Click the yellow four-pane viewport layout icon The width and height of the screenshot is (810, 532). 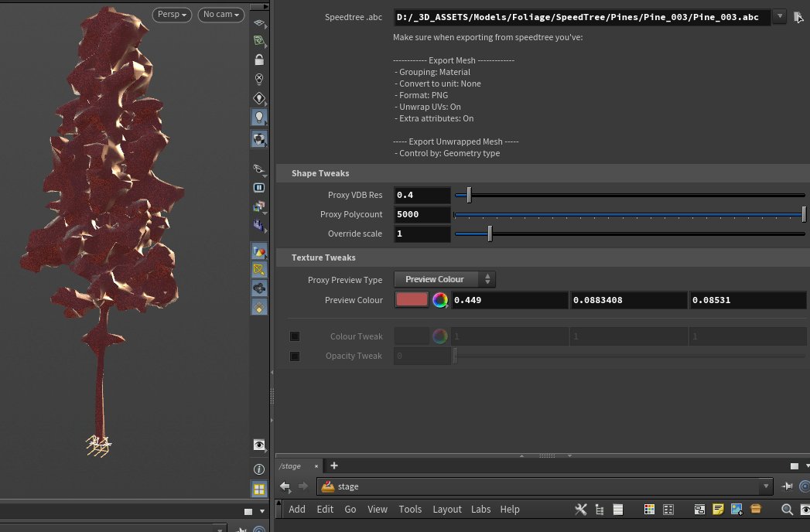[x=259, y=489]
